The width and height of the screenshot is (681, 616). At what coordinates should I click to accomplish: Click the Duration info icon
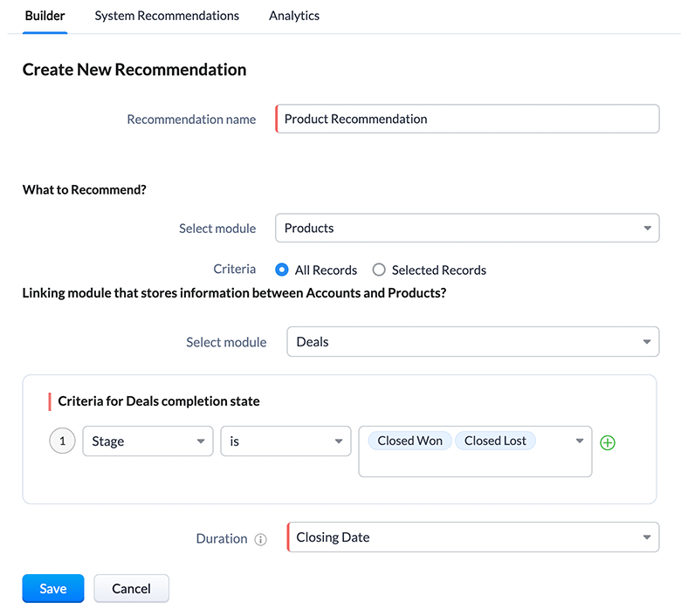pyautogui.click(x=260, y=539)
